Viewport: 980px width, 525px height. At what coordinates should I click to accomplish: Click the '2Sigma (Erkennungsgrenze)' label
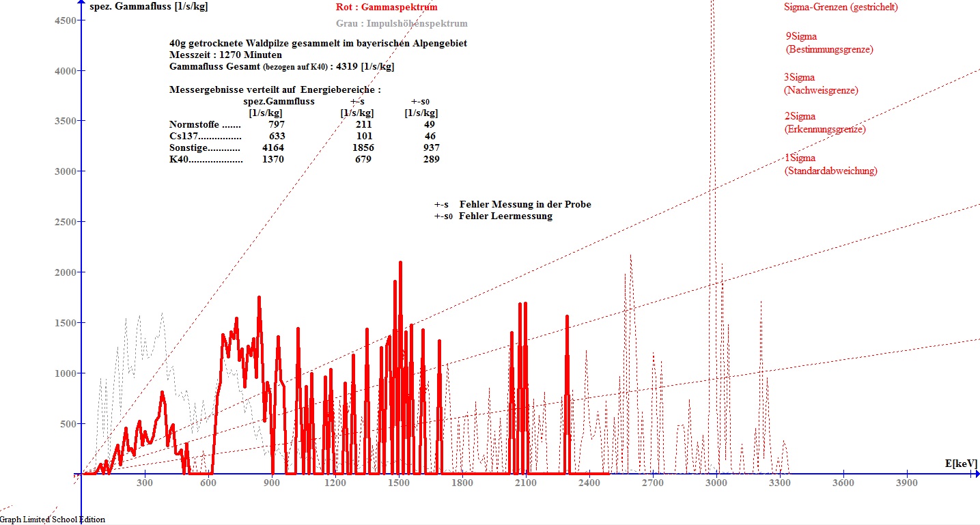coord(825,123)
